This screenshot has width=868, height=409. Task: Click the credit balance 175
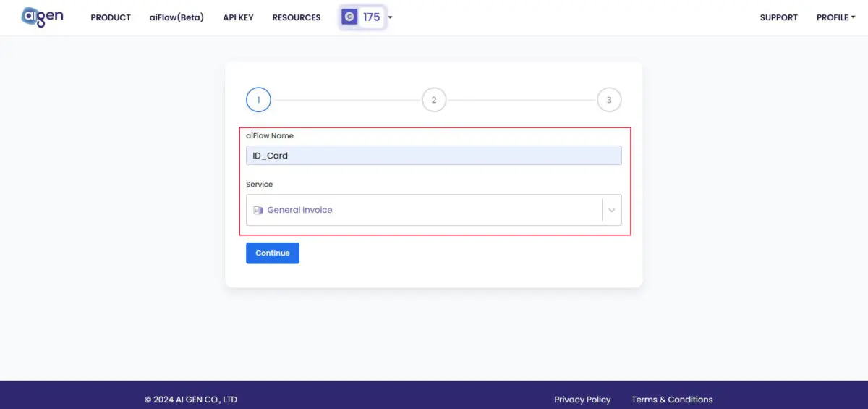(371, 17)
